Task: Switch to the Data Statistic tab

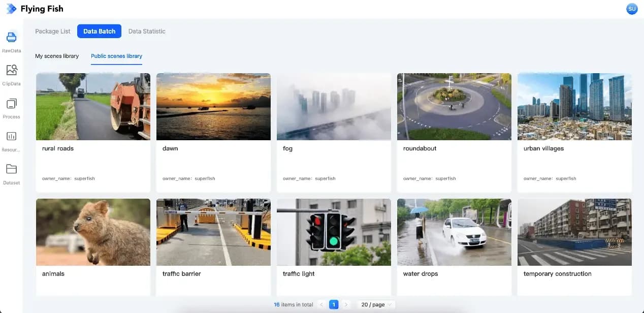Action: pyautogui.click(x=147, y=31)
